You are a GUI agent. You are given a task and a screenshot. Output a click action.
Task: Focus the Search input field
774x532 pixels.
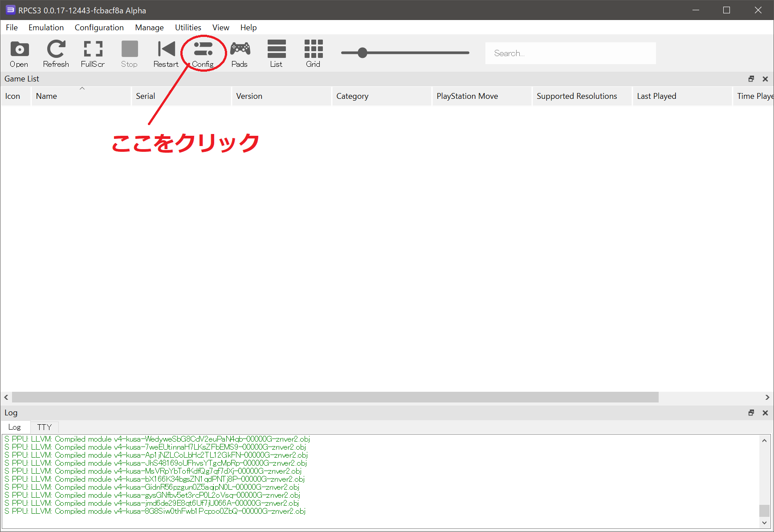click(x=570, y=53)
